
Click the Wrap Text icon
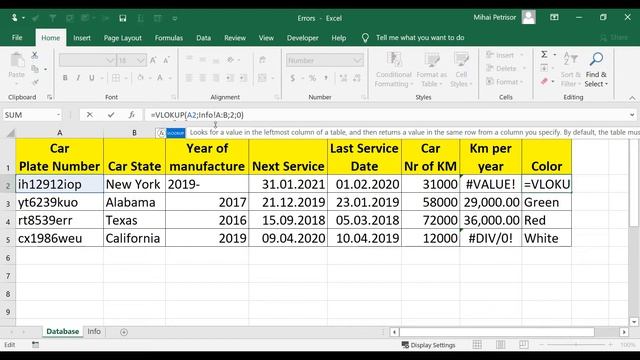coord(262,60)
